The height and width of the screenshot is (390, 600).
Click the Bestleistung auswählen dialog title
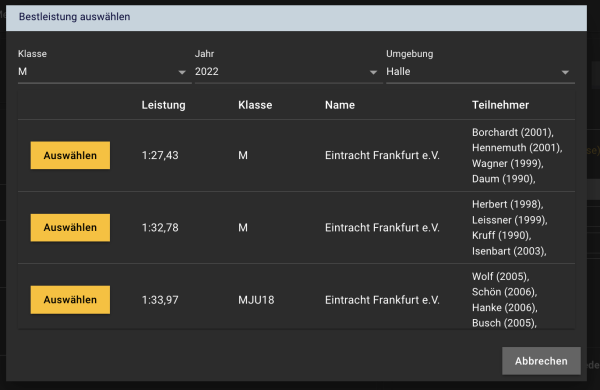75,17
